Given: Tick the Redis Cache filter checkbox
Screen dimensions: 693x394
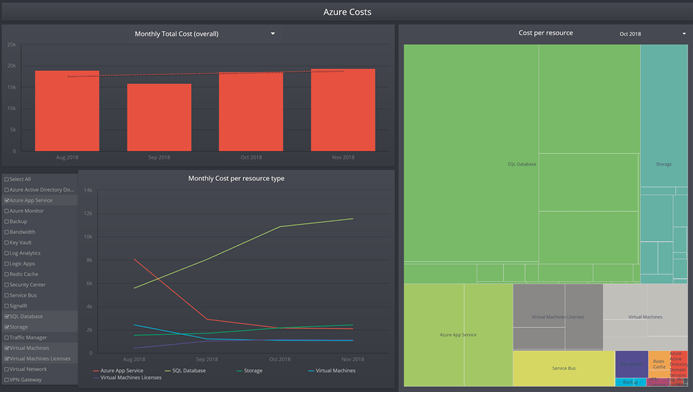Looking at the screenshot, I should click(x=7, y=275).
